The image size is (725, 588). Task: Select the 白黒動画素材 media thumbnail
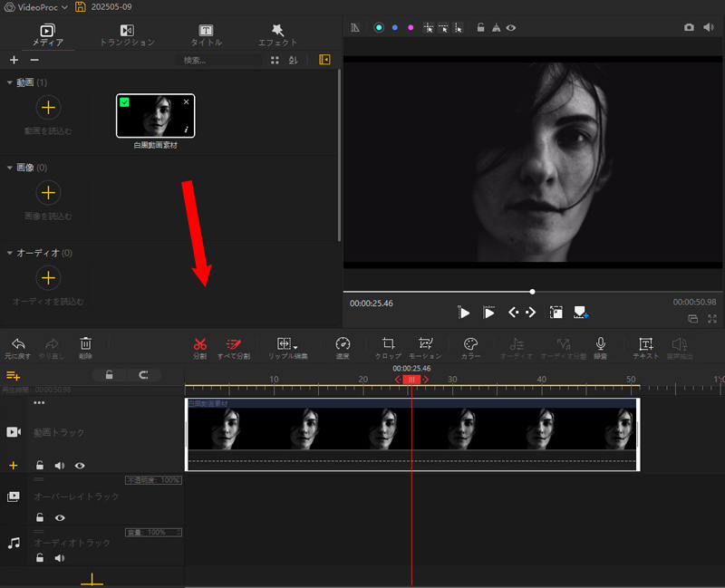pos(155,116)
